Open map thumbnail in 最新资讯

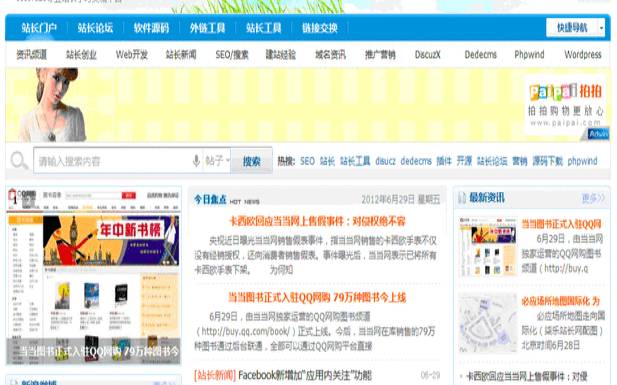pos(488,323)
